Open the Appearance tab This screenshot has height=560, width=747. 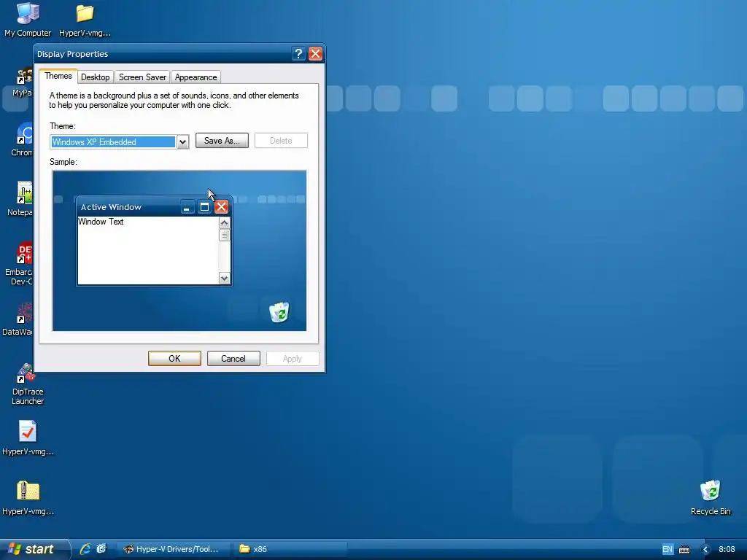[x=196, y=77]
